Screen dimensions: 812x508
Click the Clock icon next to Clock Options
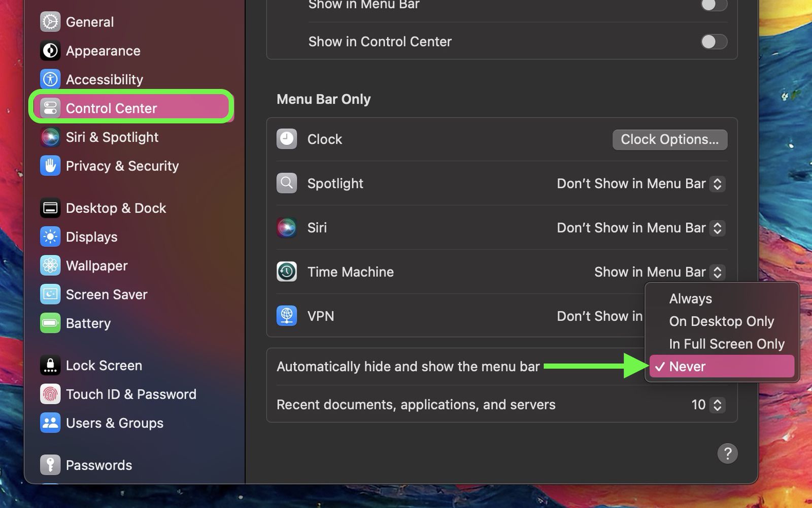click(287, 139)
